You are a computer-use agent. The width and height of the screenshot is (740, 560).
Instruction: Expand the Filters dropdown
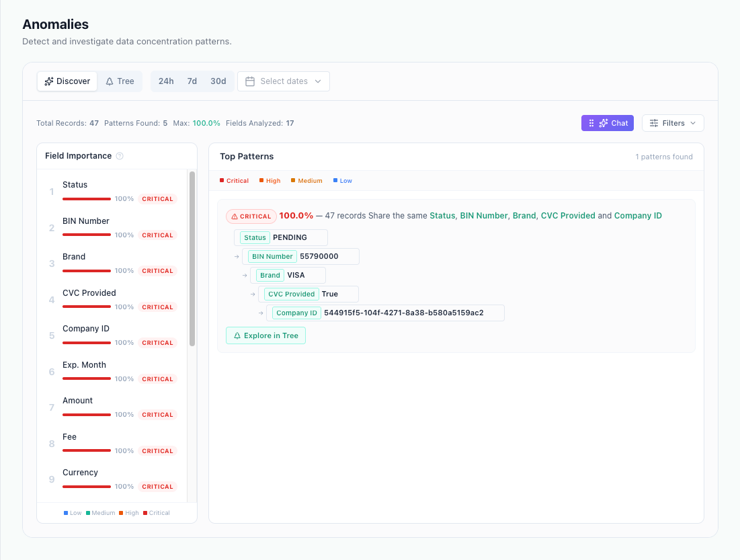tap(672, 122)
